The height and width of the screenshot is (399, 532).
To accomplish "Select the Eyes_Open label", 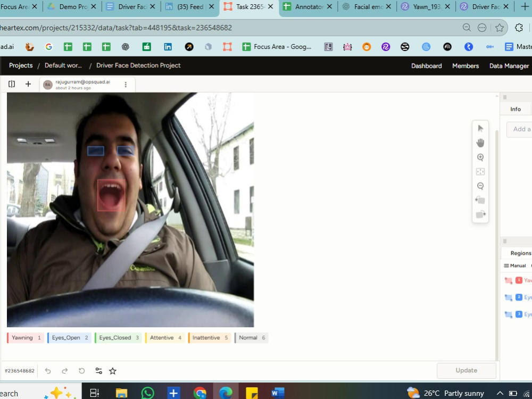I will coord(69,338).
